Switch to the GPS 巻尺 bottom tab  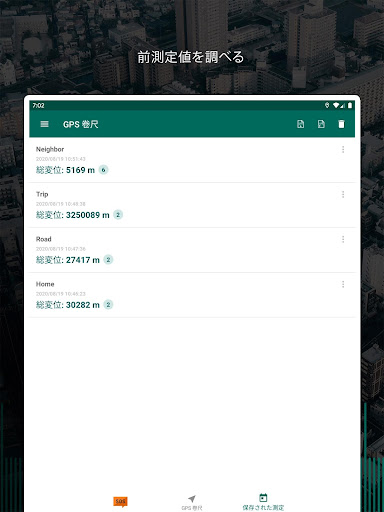[x=192, y=503]
